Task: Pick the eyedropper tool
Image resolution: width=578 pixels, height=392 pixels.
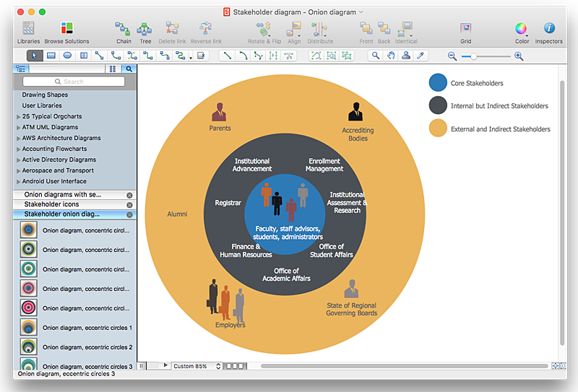Action: pos(420,56)
